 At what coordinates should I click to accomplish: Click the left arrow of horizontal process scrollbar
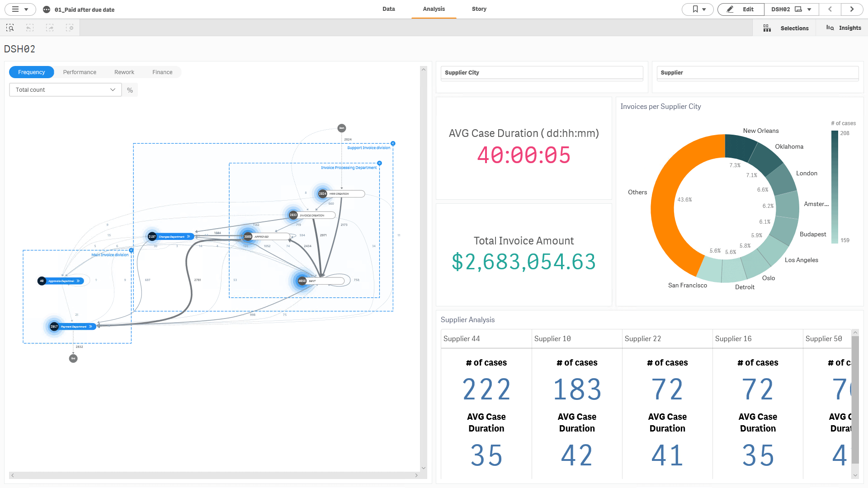(x=13, y=475)
